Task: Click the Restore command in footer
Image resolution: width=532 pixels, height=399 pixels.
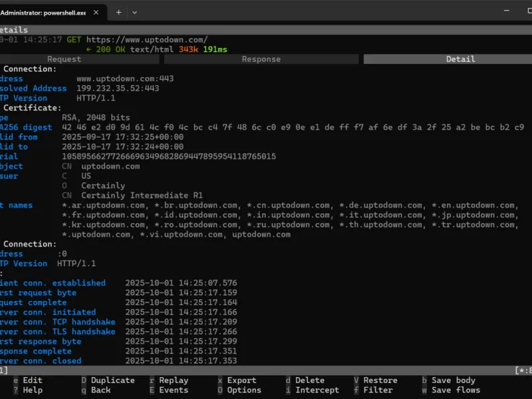Action: [380, 380]
